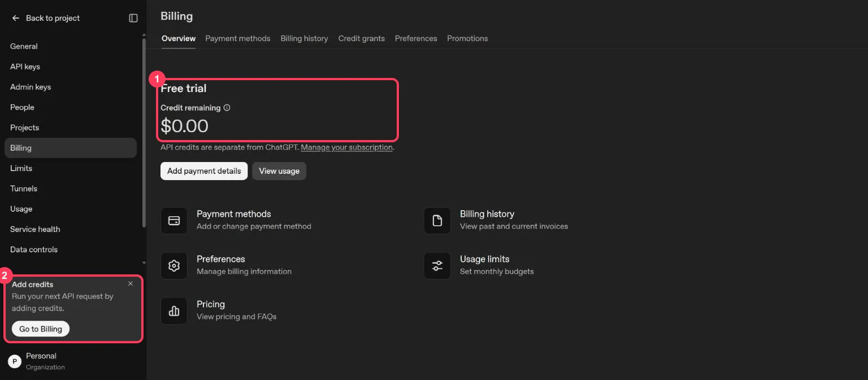868x380 pixels.
Task: Click the View usage button
Action: [x=279, y=171]
